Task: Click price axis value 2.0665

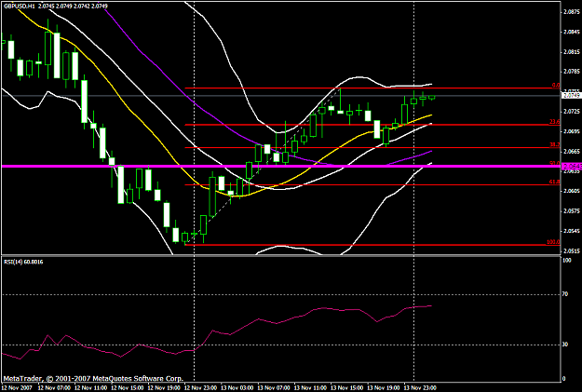Action: [572, 151]
